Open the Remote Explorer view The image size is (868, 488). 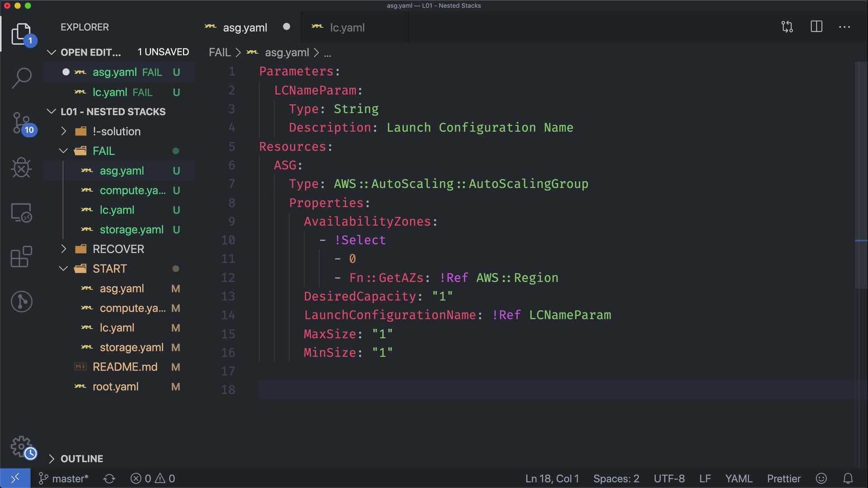click(x=21, y=212)
